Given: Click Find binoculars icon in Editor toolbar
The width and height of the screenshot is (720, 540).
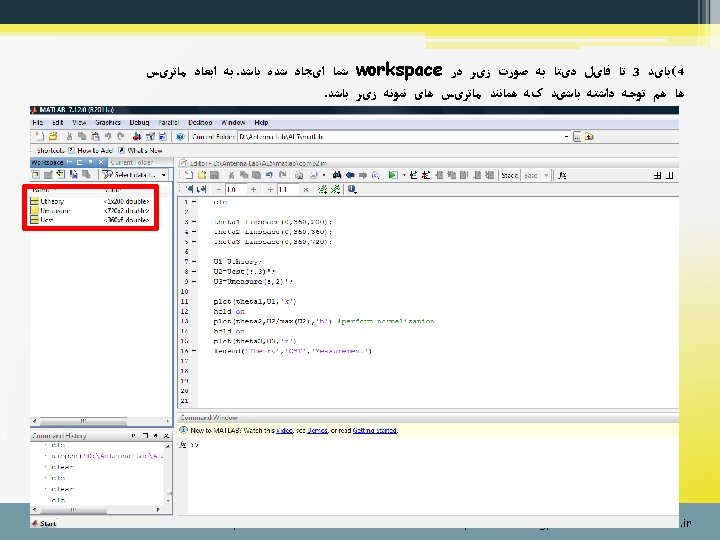Looking at the screenshot, I should point(337,175).
